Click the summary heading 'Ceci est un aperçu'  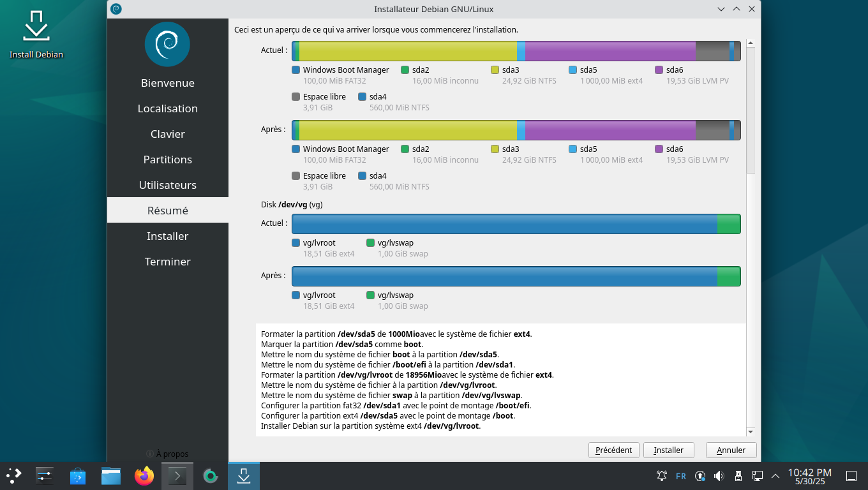[376, 30]
